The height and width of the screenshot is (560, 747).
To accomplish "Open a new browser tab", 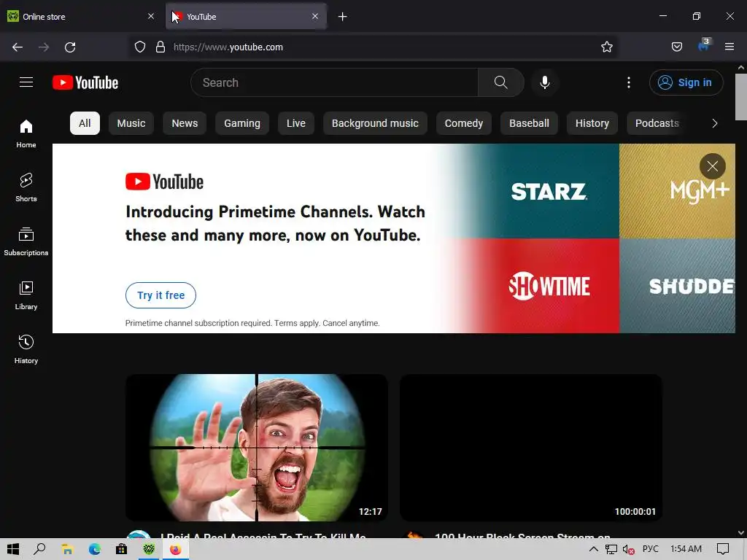I will click(x=343, y=17).
